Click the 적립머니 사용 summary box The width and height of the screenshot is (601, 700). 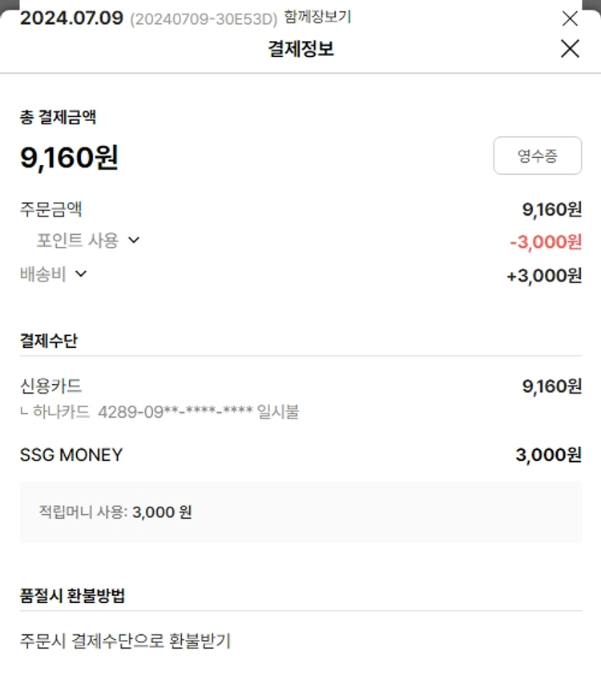[300, 512]
